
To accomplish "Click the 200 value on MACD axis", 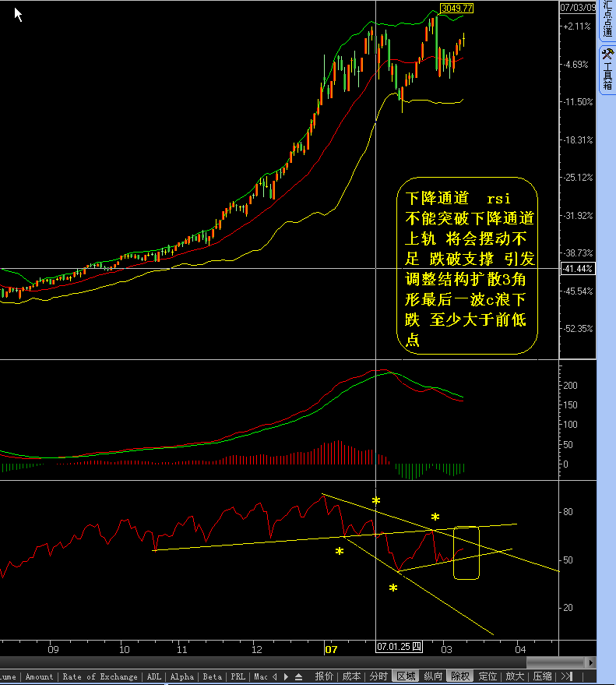I will point(570,385).
